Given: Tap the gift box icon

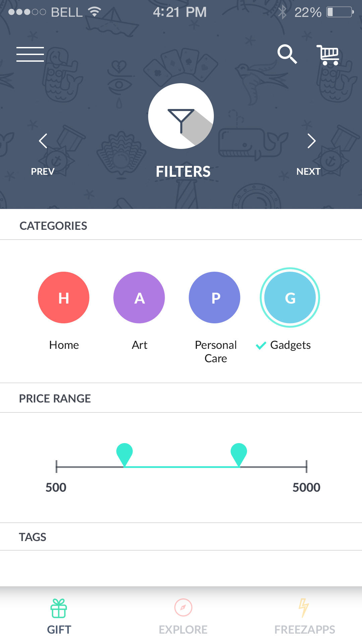Looking at the screenshot, I should [x=59, y=608].
